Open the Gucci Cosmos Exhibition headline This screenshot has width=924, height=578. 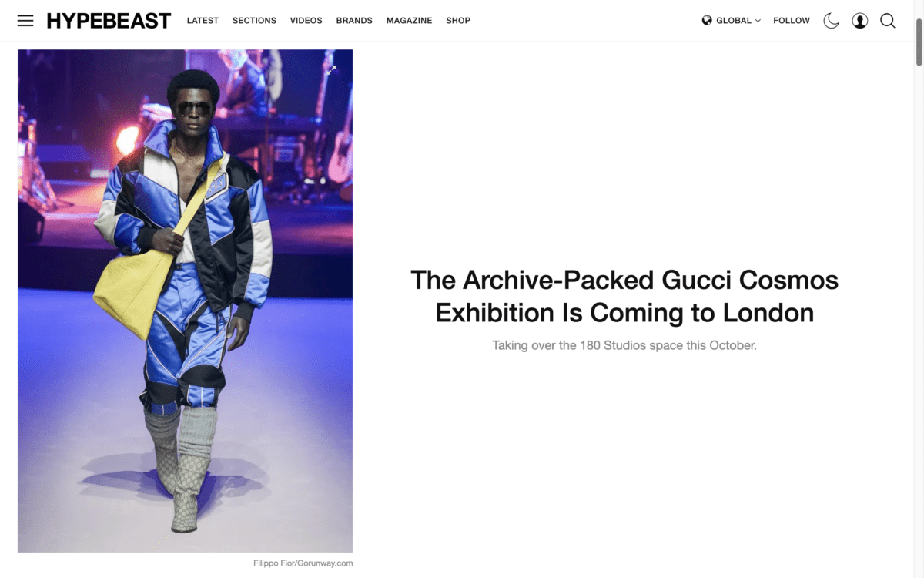point(624,296)
